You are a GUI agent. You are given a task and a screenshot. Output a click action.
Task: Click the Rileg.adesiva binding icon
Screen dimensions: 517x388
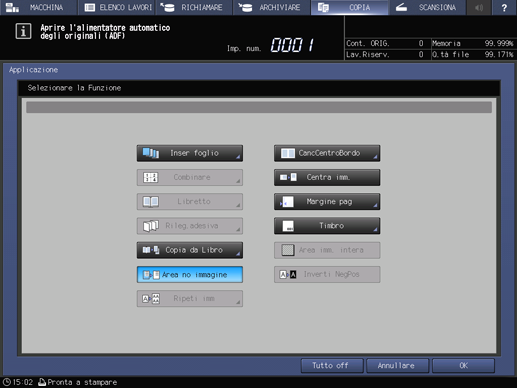[x=151, y=226]
